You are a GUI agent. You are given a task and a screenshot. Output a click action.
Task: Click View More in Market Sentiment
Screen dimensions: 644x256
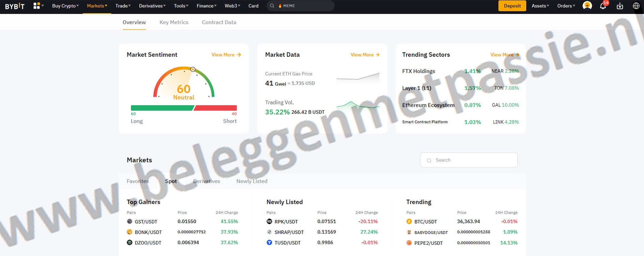tap(226, 55)
